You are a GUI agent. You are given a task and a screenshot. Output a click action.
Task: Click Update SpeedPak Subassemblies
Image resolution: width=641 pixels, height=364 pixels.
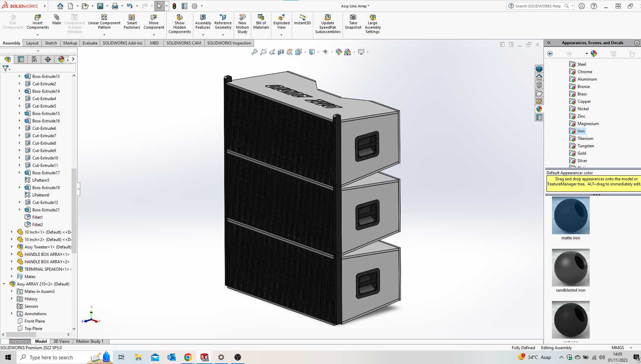[328, 24]
